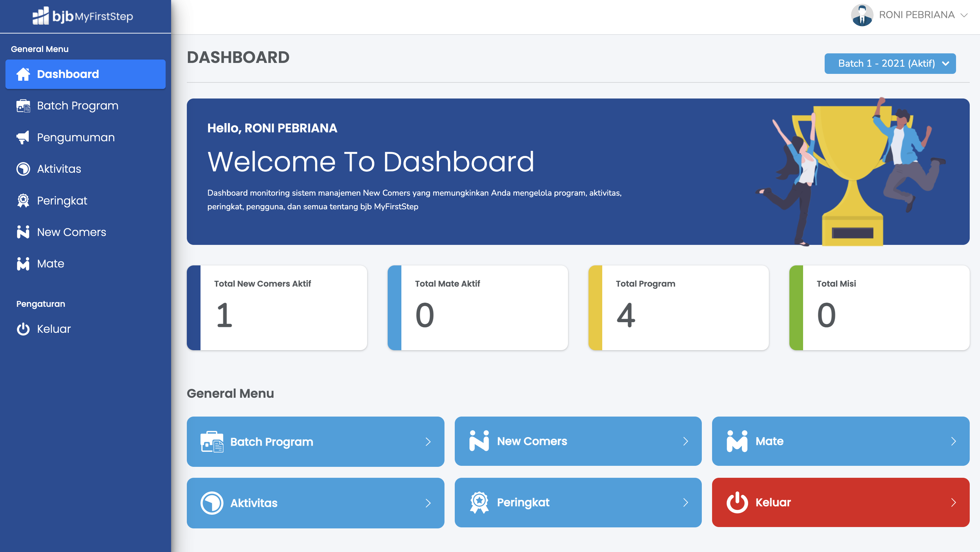Viewport: 980px width, 552px height.
Task: Click the bjb MyFirstStep logo
Action: [82, 16]
